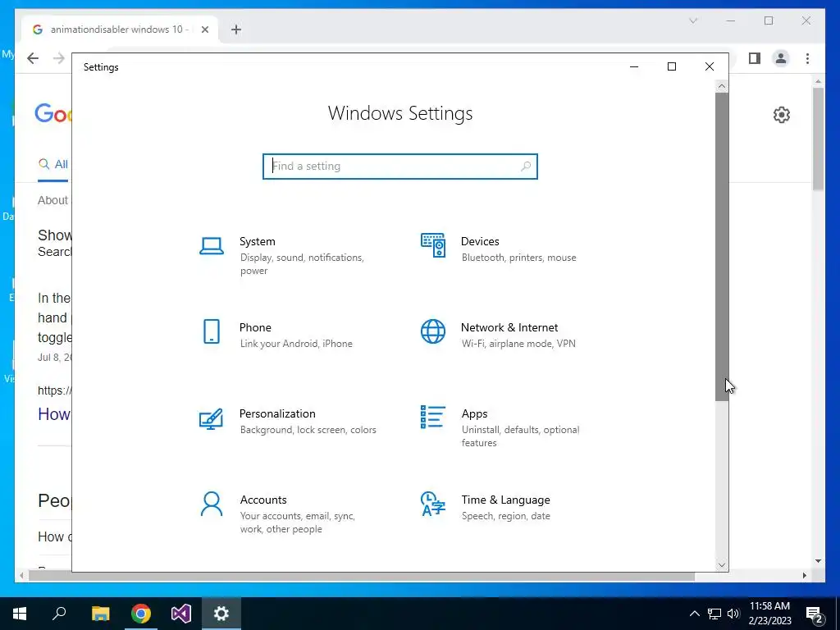
Task: Click 'Uninstall, defaults, optional features' text
Action: coord(520,436)
